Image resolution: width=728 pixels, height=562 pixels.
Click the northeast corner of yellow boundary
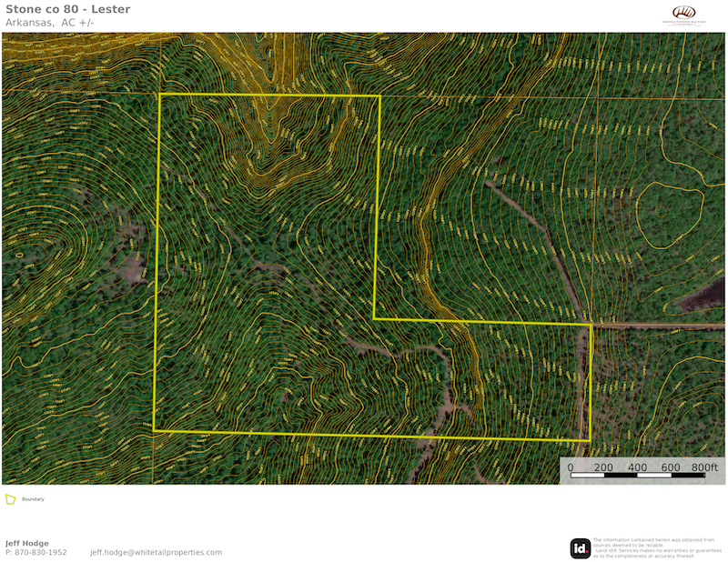tap(379, 95)
